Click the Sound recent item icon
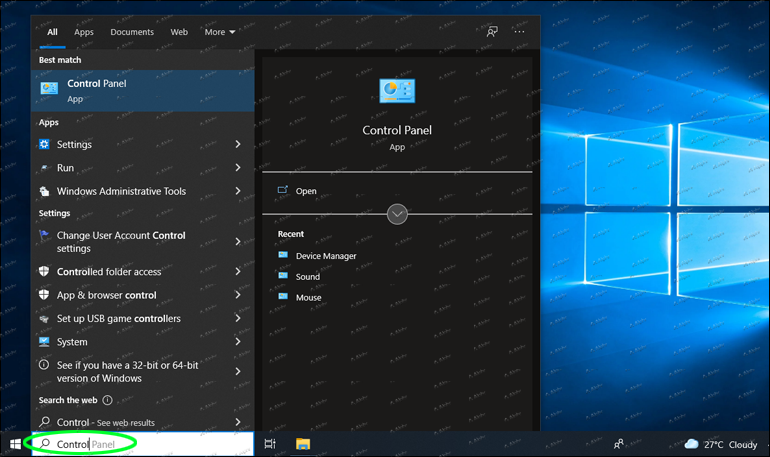The width and height of the screenshot is (770, 457). (x=283, y=275)
